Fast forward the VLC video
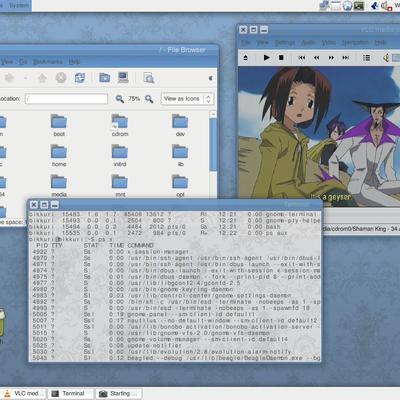The image size is (400, 400). point(331,58)
